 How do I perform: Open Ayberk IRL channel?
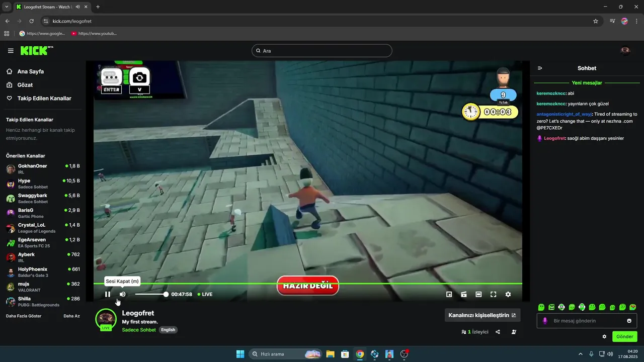(x=43, y=257)
